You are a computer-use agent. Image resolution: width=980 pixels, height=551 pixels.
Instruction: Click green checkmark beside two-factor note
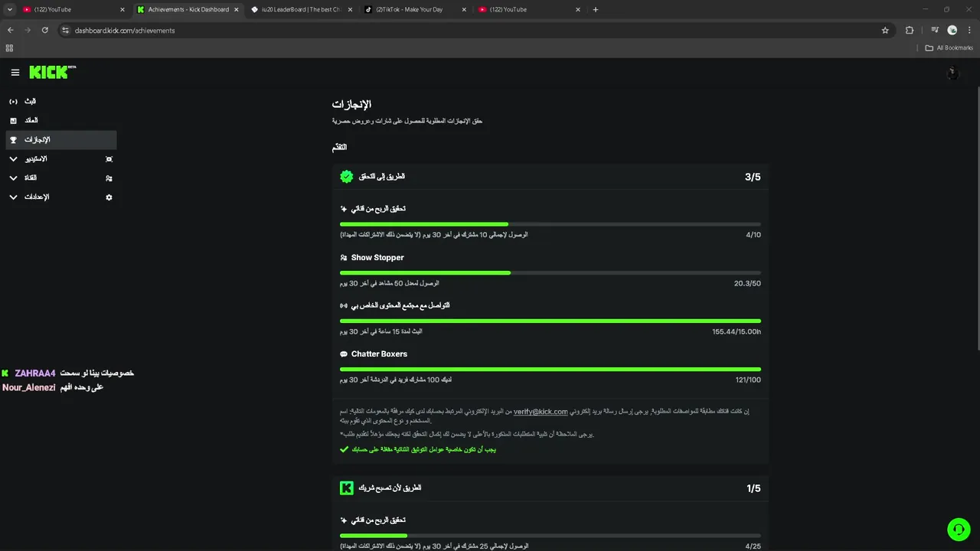[344, 449]
